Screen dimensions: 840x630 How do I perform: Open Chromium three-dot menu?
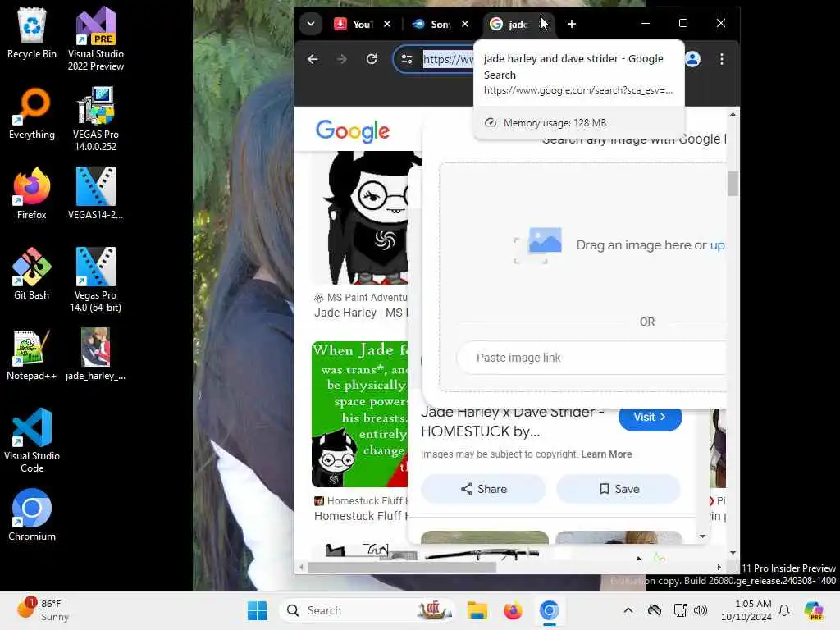pyautogui.click(x=722, y=59)
